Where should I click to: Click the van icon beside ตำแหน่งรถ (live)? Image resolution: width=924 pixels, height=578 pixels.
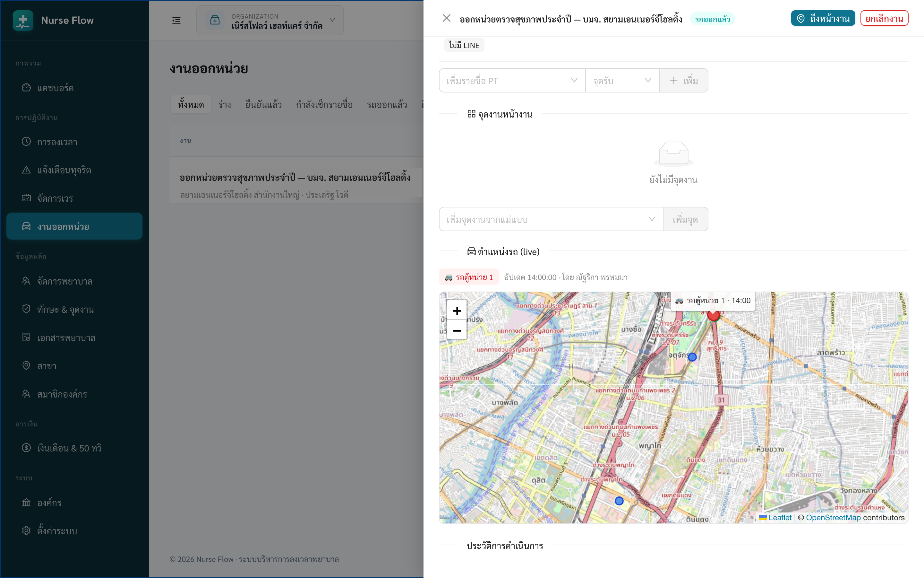pyautogui.click(x=472, y=251)
